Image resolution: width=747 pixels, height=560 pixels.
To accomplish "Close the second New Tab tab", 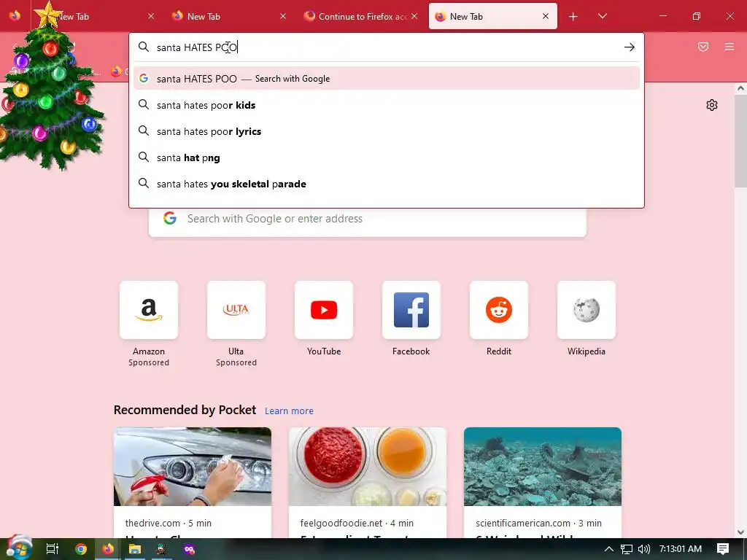I will [x=283, y=16].
